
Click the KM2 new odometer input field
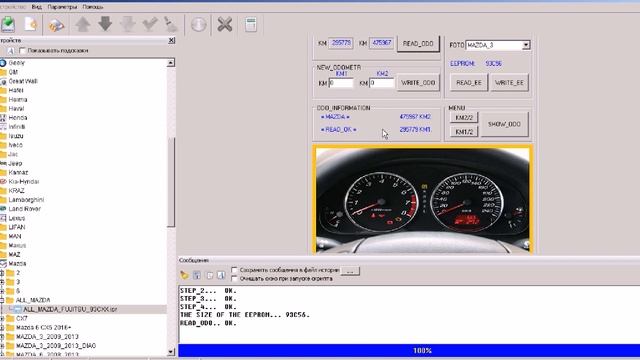point(382,83)
